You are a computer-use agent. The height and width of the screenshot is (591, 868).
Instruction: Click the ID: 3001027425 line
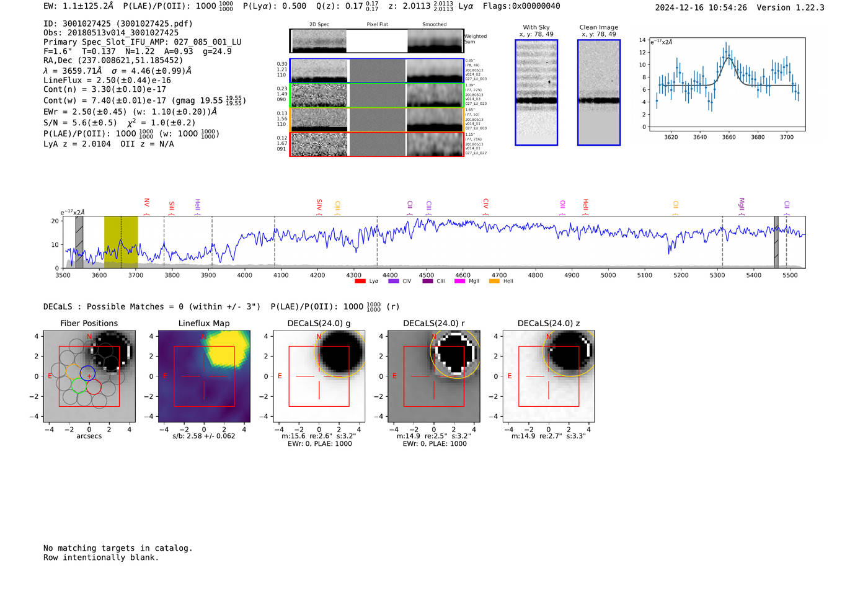[x=118, y=24]
